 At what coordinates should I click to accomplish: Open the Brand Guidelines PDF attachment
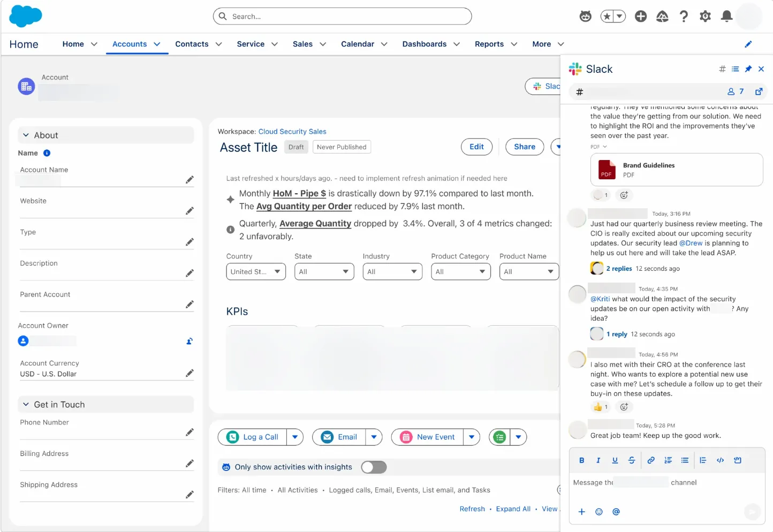tap(677, 170)
